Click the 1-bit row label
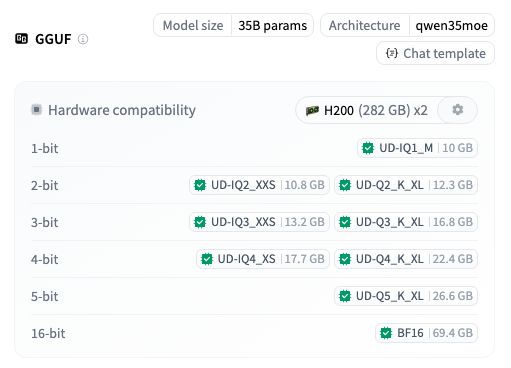511x368 pixels. pyautogui.click(x=45, y=148)
